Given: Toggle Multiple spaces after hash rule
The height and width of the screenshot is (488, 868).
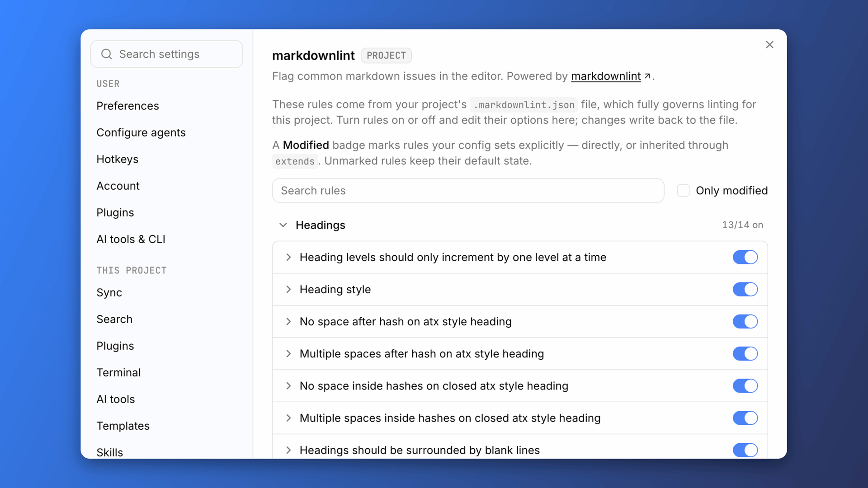Looking at the screenshot, I should [745, 354].
